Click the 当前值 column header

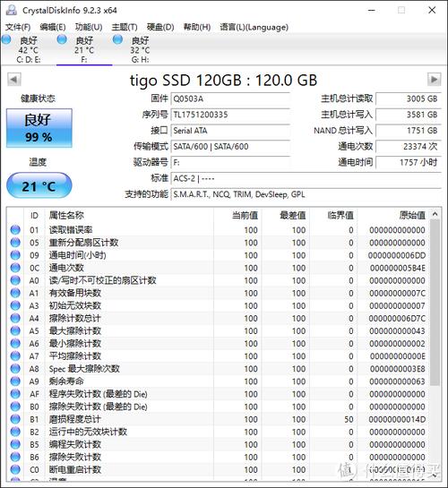[x=237, y=215]
